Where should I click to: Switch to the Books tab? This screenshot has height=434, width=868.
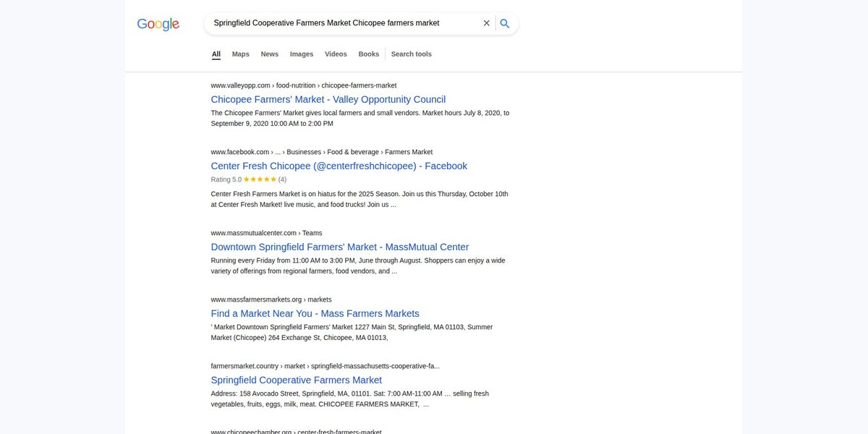(x=369, y=54)
